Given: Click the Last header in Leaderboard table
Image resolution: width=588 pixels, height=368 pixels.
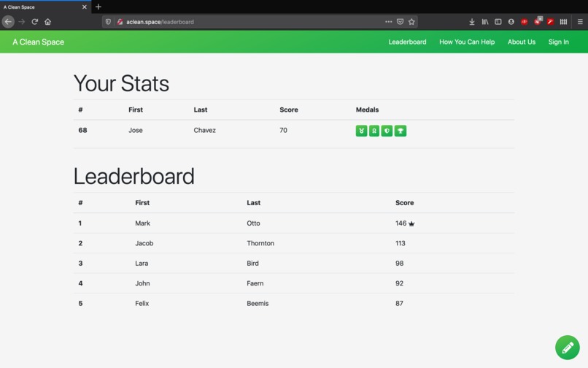Looking at the screenshot, I should pyautogui.click(x=253, y=203).
